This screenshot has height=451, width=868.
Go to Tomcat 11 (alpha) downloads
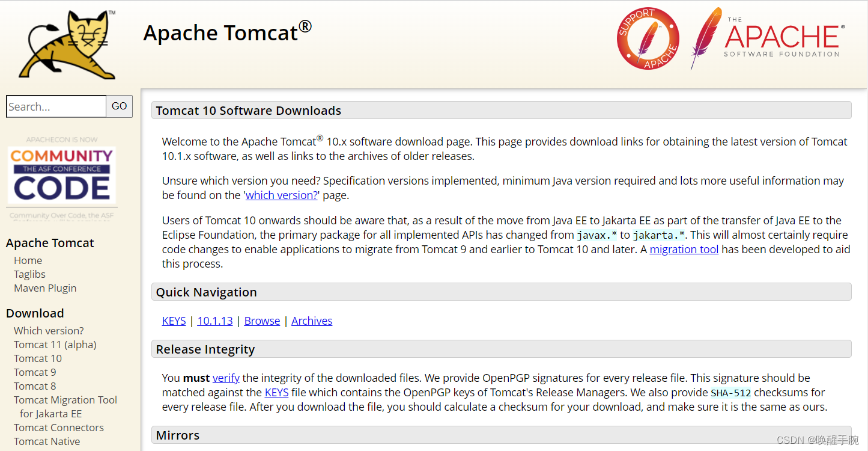point(55,344)
